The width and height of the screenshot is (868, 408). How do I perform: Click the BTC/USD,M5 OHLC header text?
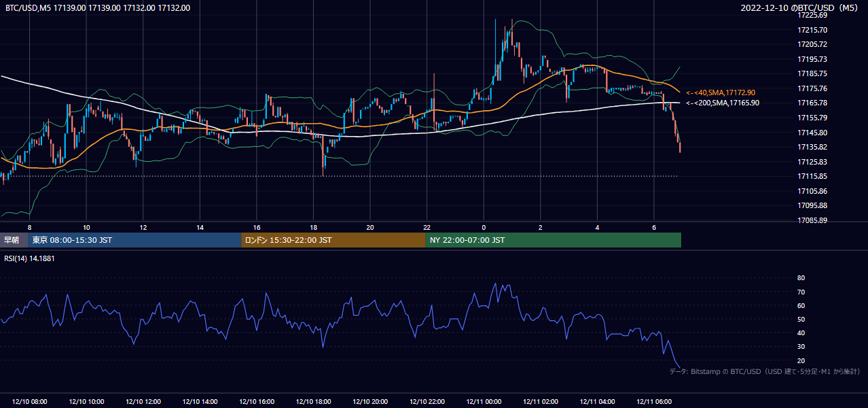tap(98, 7)
